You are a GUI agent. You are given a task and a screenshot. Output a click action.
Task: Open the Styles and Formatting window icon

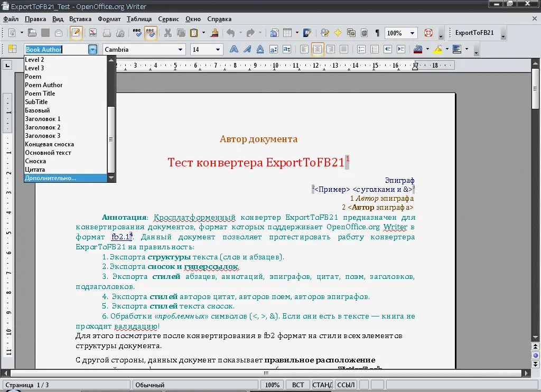click(x=13, y=49)
